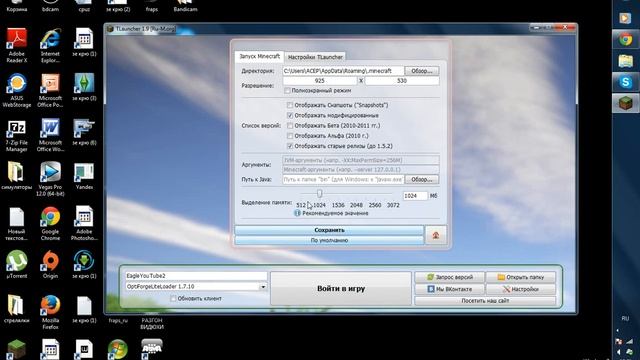The width and height of the screenshot is (640, 360).
Task: Click the Путь к Java input field
Action: (343, 179)
